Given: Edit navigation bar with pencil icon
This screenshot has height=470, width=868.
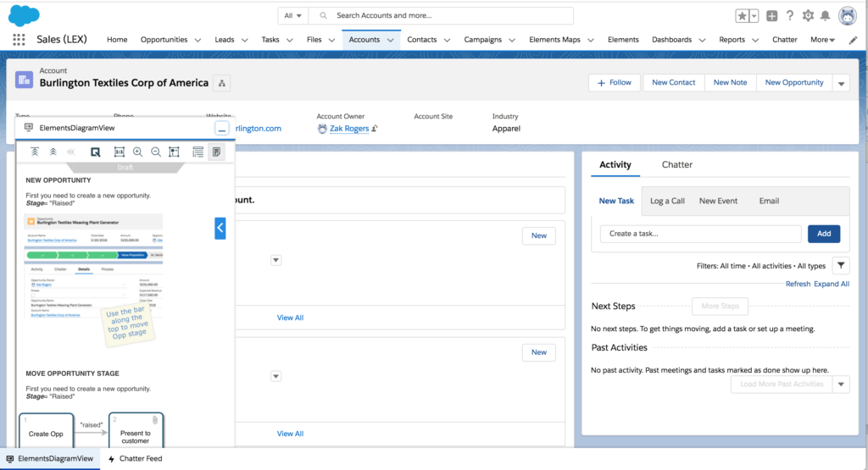Looking at the screenshot, I should pyautogui.click(x=853, y=40).
